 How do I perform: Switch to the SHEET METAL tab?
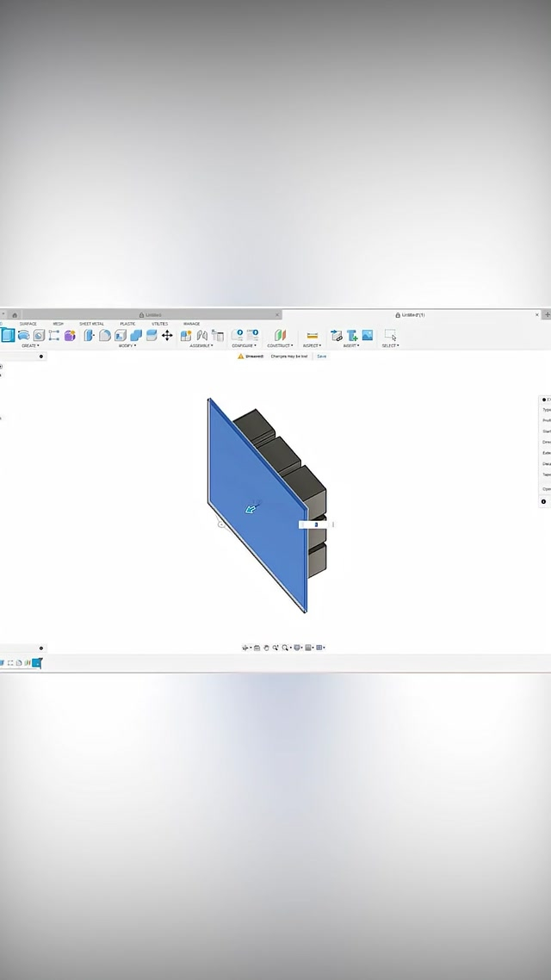(91, 324)
